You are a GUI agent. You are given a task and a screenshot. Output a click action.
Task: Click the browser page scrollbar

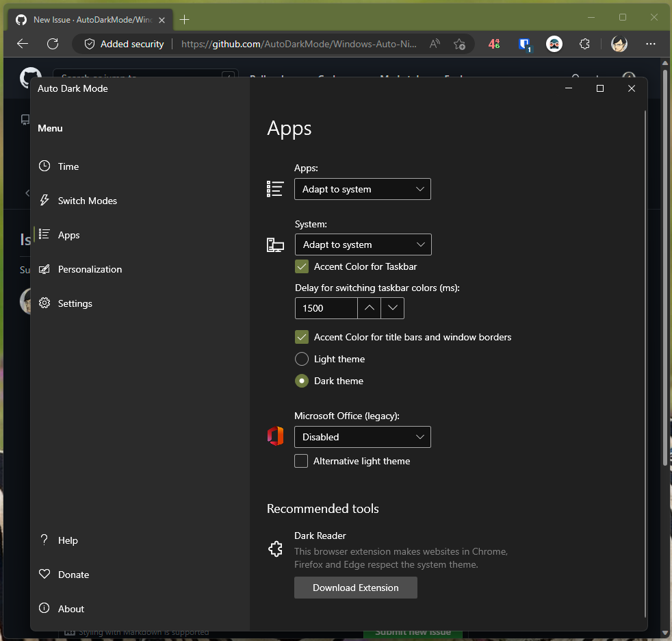click(664, 266)
